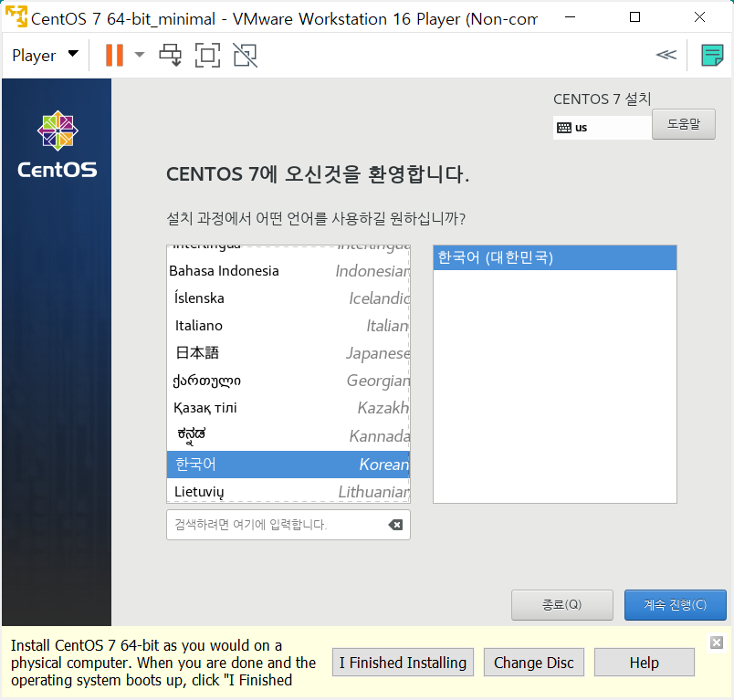Screen dimensions: 734x700
Task: Dismiss the install hint bar
Action: click(717, 643)
